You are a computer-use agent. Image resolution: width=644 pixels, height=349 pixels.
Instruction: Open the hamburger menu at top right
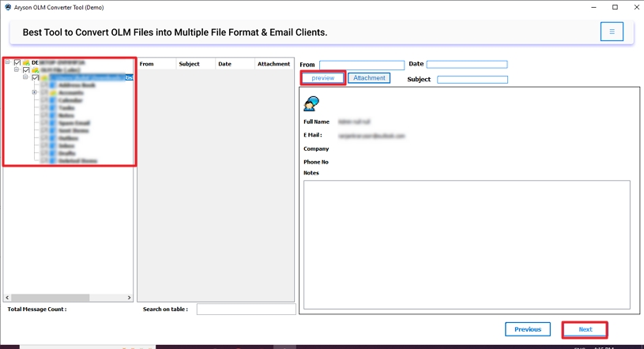pyautogui.click(x=612, y=32)
